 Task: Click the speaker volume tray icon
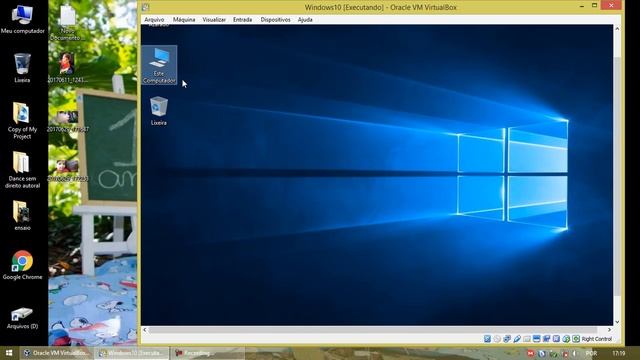574,353
